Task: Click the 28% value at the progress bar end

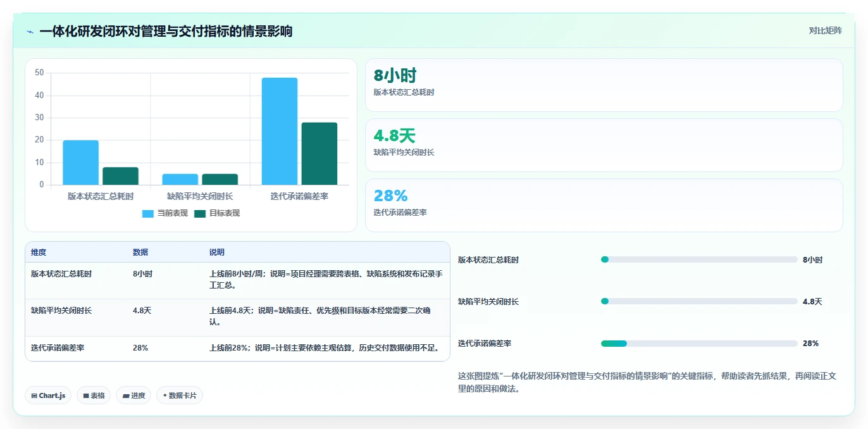Action: (x=810, y=344)
